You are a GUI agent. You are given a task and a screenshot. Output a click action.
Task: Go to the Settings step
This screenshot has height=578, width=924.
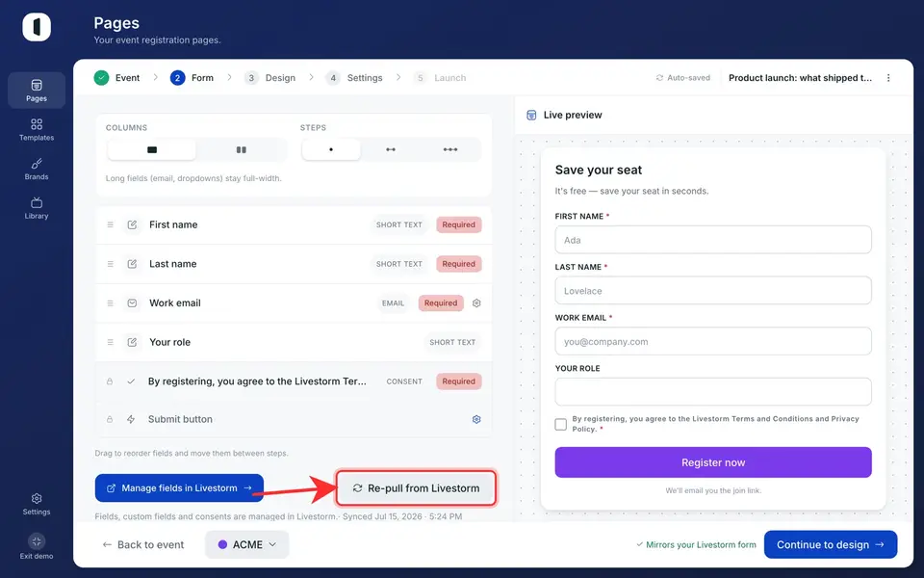point(354,78)
